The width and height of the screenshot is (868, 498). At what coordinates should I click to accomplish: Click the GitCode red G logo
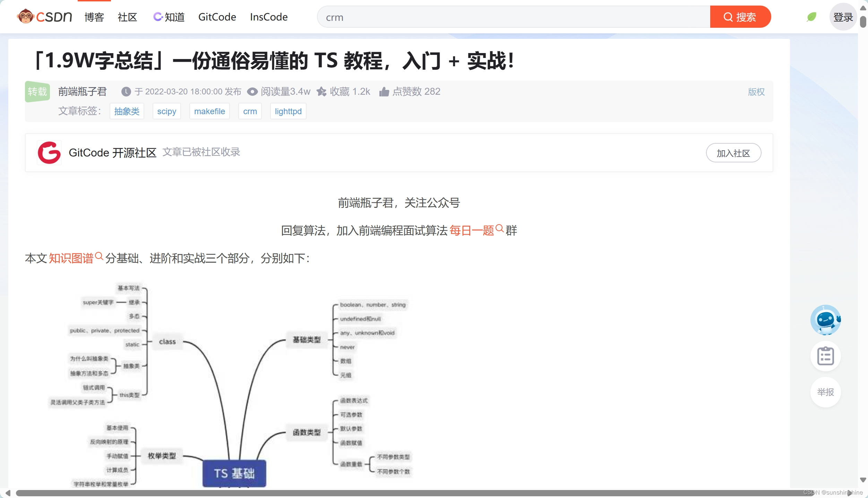(x=49, y=153)
